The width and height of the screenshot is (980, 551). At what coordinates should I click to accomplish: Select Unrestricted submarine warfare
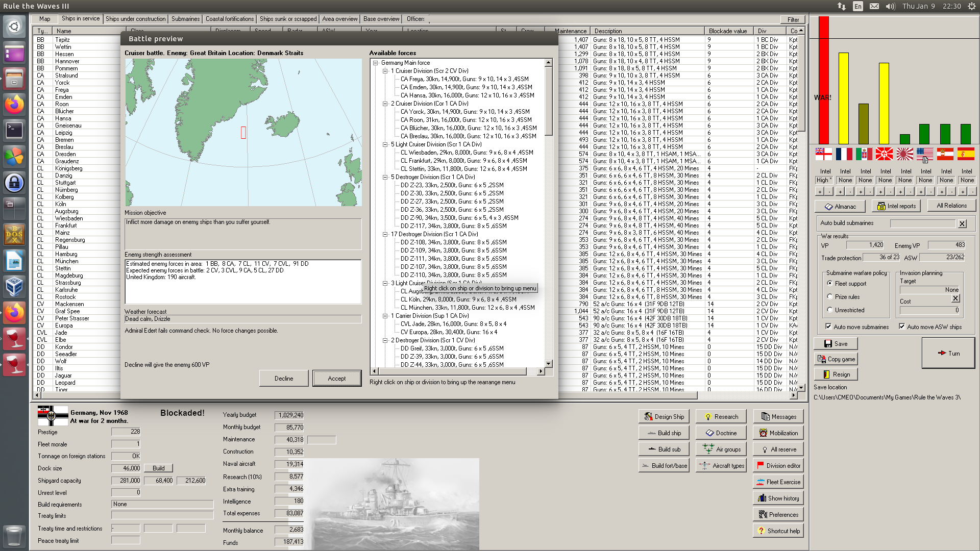(830, 310)
